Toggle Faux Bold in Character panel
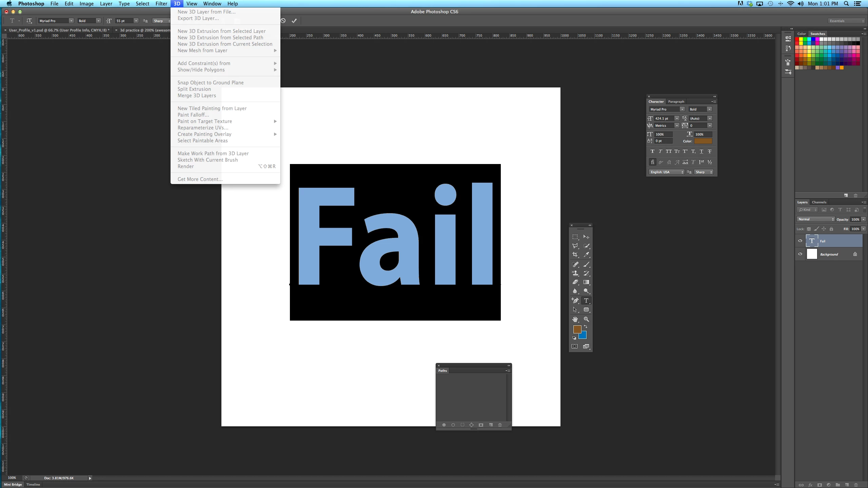The height and width of the screenshot is (488, 868). (652, 151)
